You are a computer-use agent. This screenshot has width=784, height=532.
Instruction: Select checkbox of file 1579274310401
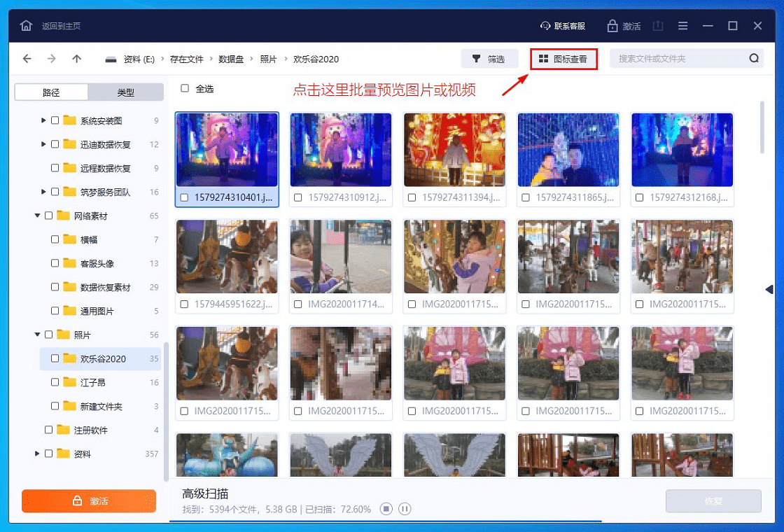coord(185,197)
